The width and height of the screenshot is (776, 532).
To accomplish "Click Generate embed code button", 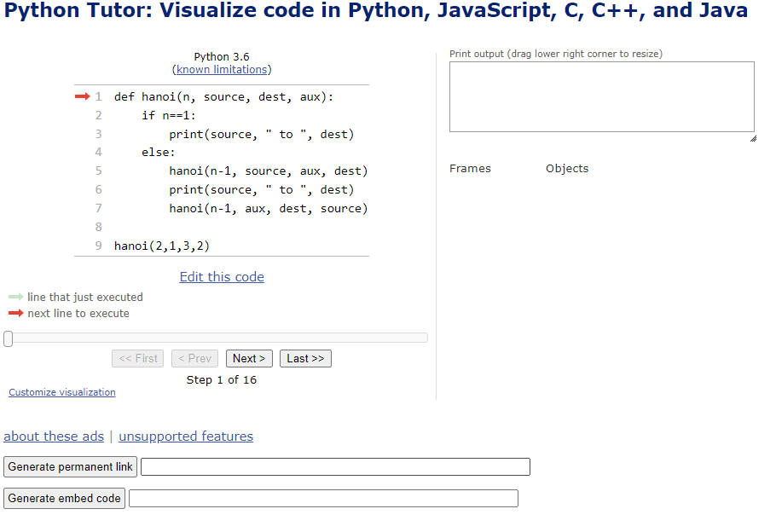I will point(64,499).
